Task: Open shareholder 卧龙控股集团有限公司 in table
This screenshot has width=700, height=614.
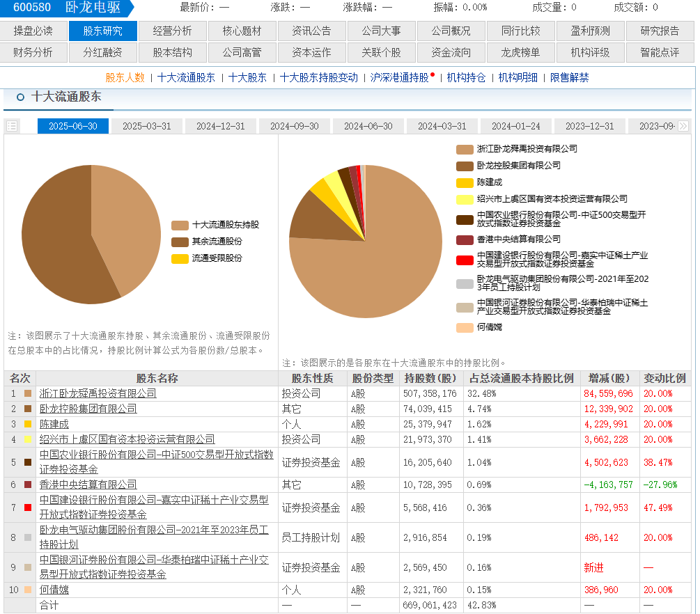Action: coord(88,409)
